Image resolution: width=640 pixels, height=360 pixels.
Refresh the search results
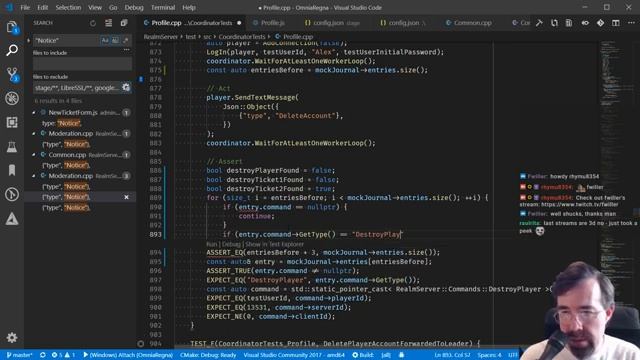[93, 23]
